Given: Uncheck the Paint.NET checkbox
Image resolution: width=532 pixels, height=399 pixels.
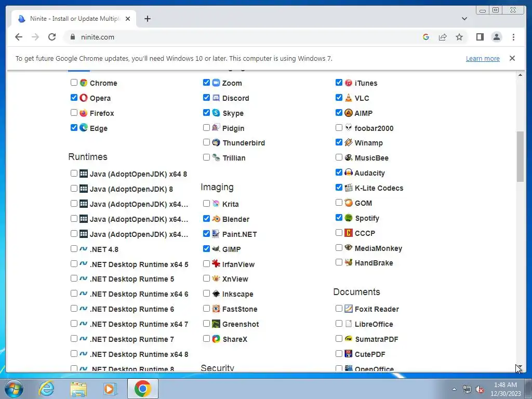Looking at the screenshot, I should (206, 233).
